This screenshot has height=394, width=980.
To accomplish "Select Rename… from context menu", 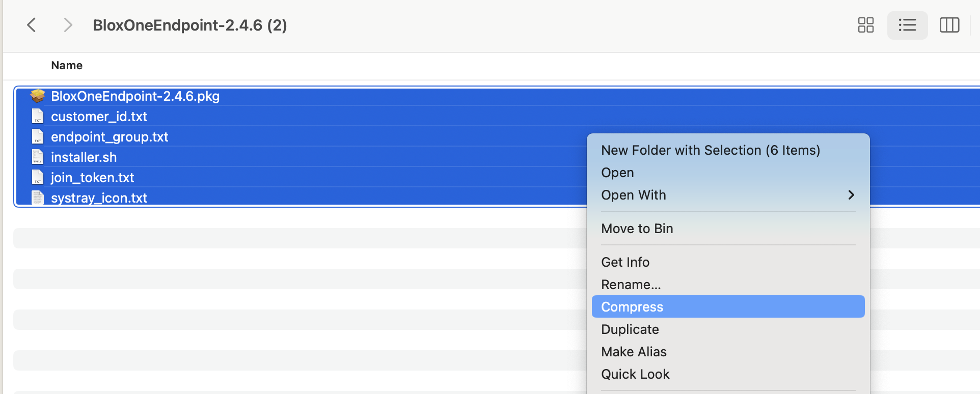I will point(631,285).
